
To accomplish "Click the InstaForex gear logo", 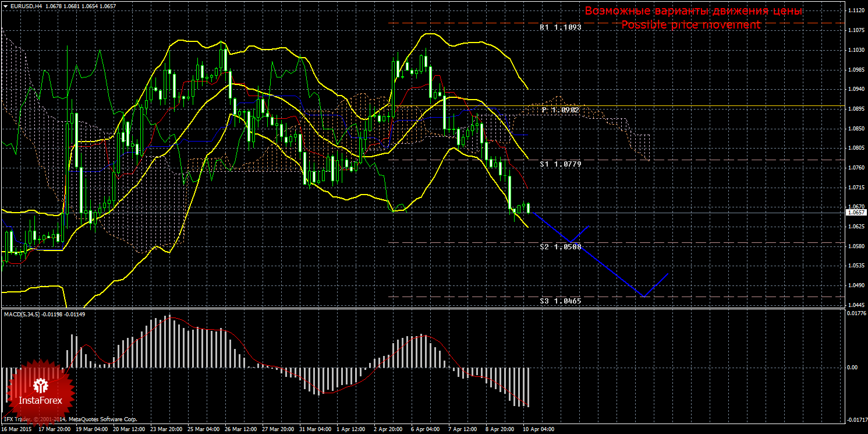I will coord(40,385).
